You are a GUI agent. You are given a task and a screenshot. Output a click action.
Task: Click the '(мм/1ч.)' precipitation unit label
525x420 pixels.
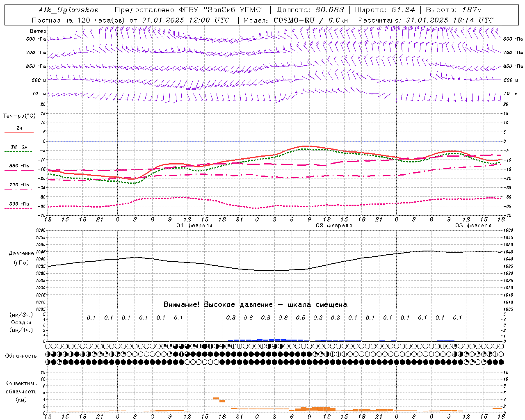21,330
